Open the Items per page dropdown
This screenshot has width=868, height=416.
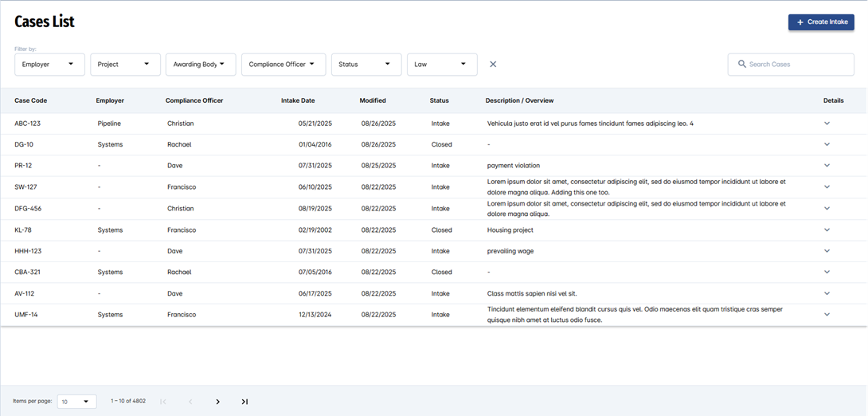pyautogui.click(x=77, y=402)
